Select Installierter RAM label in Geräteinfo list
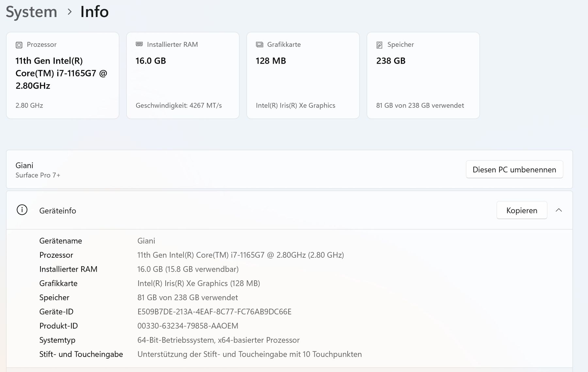 (68, 269)
